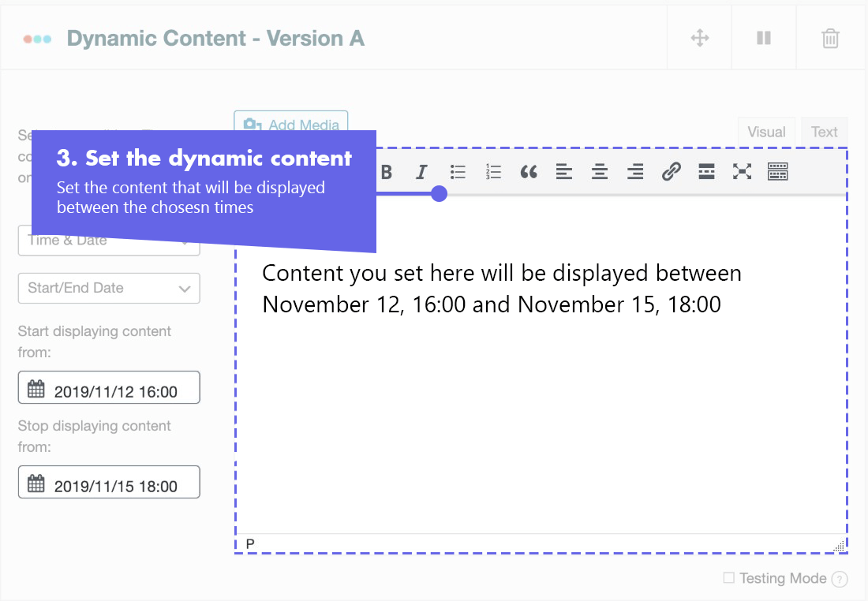Enable the Testing Mode checkbox

(729, 578)
